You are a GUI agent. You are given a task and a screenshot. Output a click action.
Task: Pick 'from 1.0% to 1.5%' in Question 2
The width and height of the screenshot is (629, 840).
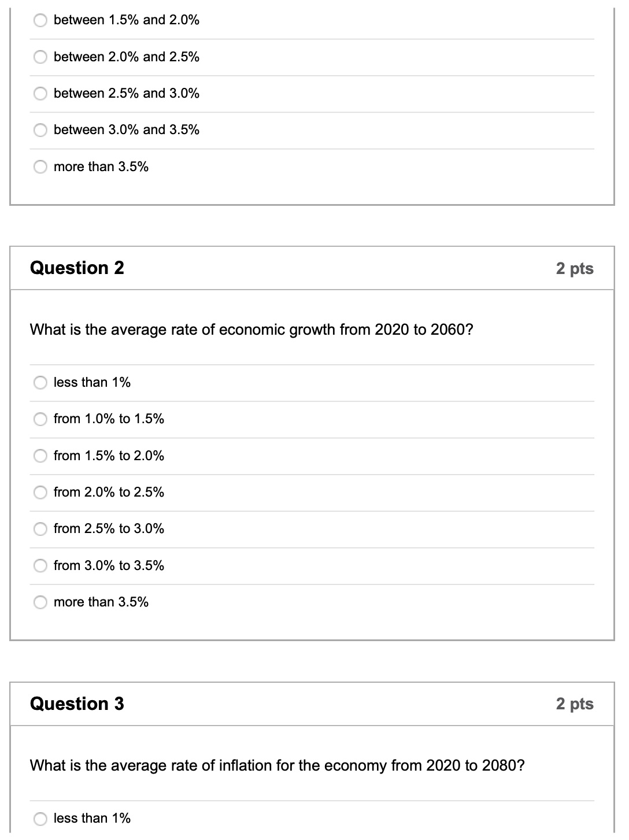[x=40, y=419]
